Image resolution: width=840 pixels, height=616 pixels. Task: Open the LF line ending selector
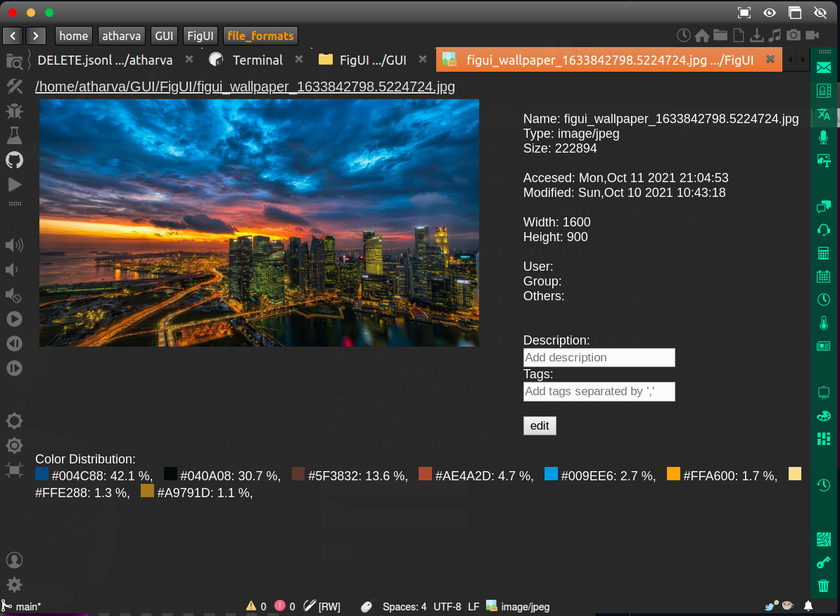(x=473, y=606)
